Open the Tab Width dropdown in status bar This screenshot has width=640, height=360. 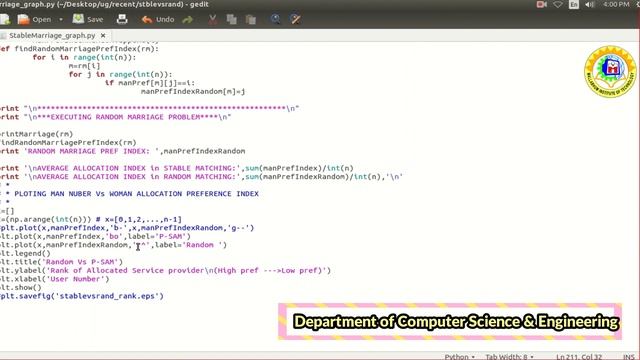tap(509, 357)
